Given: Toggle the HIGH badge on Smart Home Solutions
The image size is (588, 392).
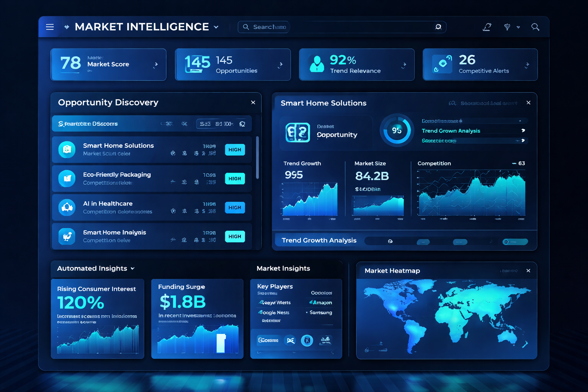Looking at the screenshot, I should tap(235, 150).
